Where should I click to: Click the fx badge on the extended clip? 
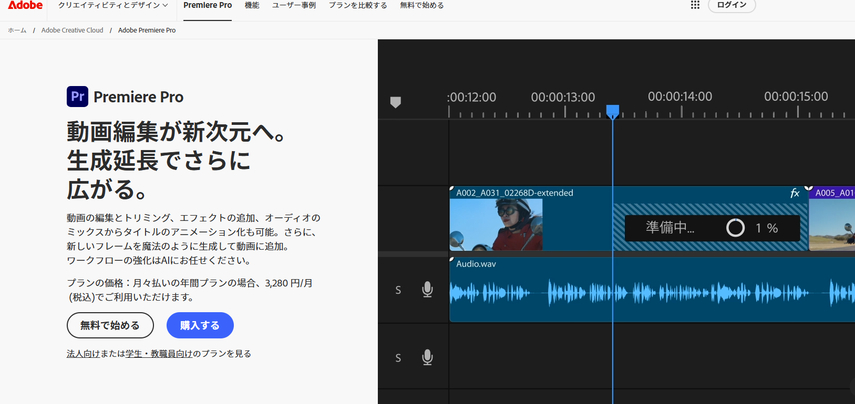click(x=795, y=192)
